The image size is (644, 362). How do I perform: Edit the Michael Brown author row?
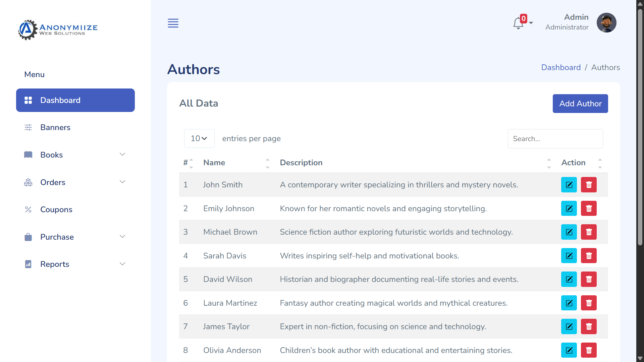tap(569, 232)
